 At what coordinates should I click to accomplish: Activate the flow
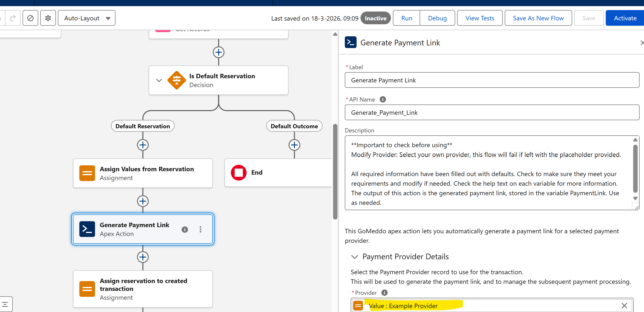(625, 18)
